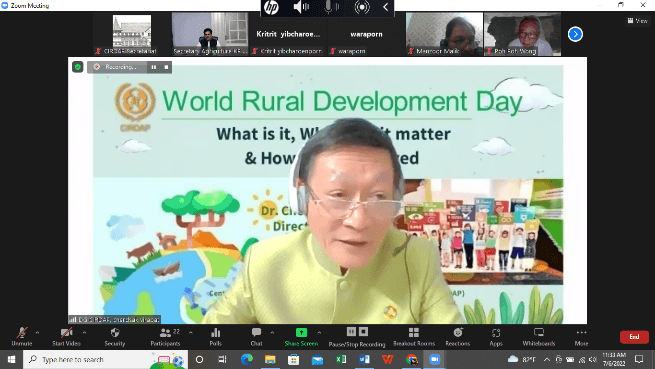Select the CIRDAP Secretariat video thumbnail

click(x=132, y=34)
